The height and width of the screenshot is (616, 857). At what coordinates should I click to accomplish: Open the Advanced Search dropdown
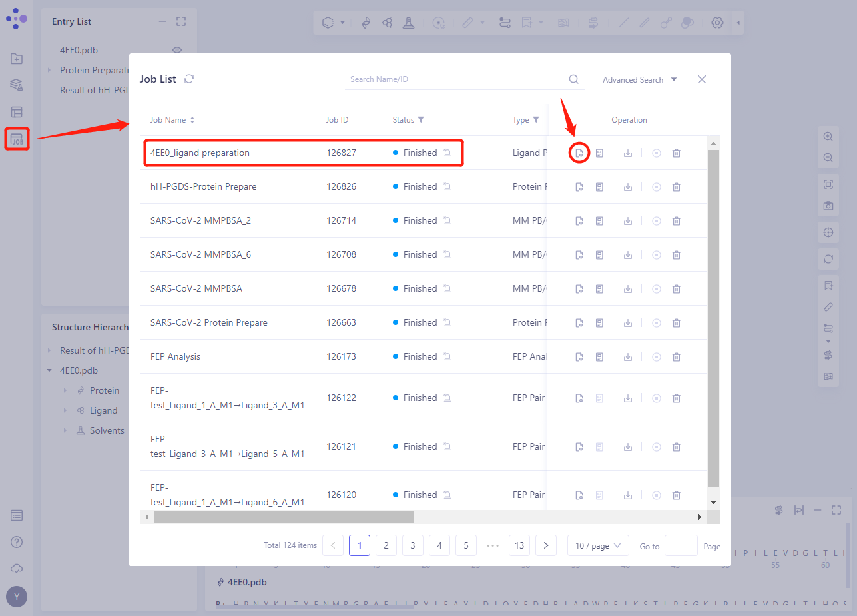(x=639, y=79)
